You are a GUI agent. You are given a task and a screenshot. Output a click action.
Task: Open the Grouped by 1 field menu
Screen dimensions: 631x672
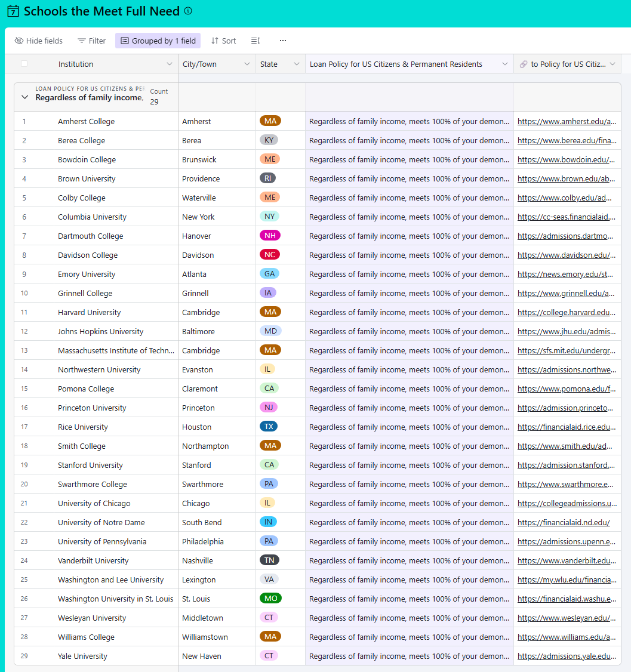coord(158,41)
